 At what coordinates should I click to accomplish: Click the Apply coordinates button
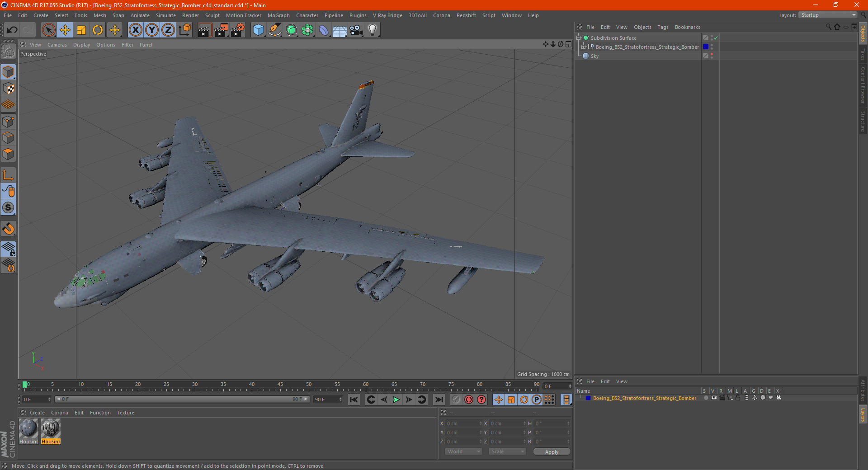[552, 451]
